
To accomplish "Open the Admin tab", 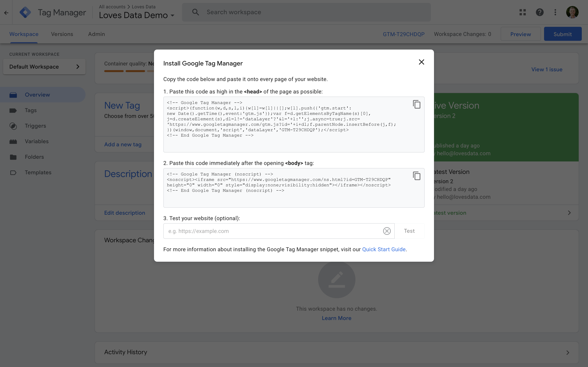I will (96, 34).
